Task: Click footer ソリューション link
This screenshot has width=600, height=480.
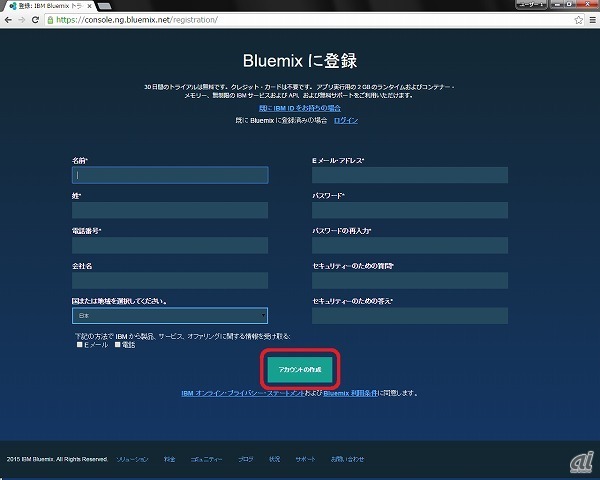Action: click(x=132, y=459)
